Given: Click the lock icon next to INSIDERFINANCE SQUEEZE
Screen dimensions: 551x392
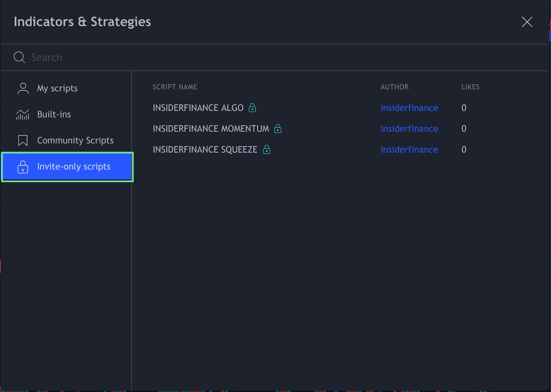Looking at the screenshot, I should click(267, 149).
